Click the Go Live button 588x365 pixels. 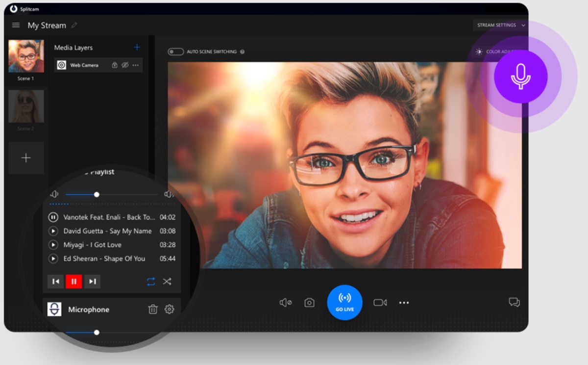(x=345, y=303)
